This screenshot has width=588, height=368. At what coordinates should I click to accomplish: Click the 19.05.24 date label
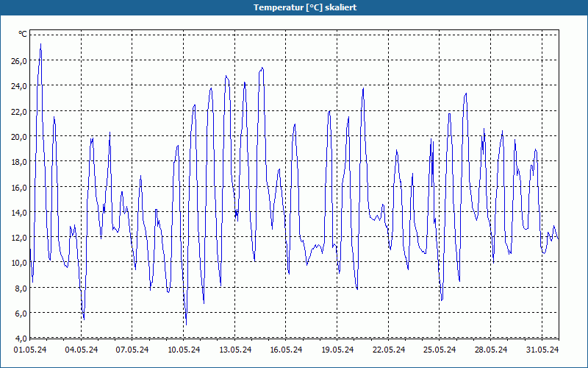point(337,350)
